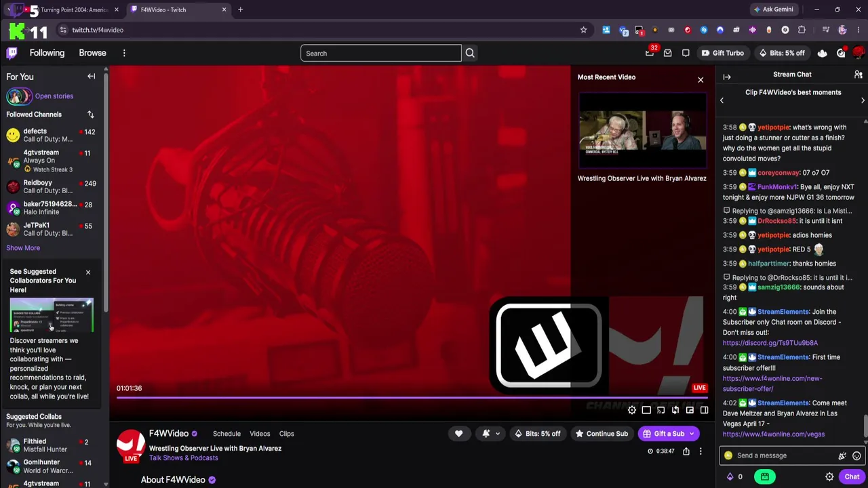Viewport: 868px width, 488px height.
Task: Show more followed channels
Action: point(23,248)
